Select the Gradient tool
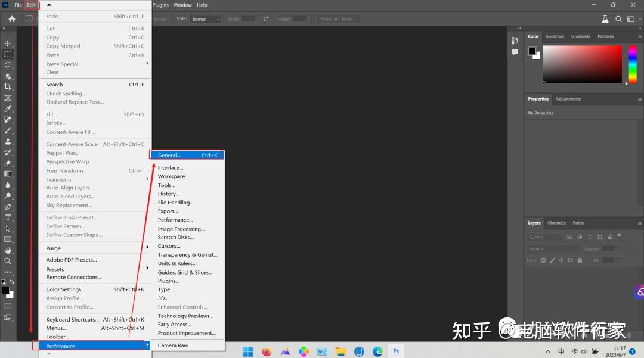The image size is (644, 358). [8, 174]
